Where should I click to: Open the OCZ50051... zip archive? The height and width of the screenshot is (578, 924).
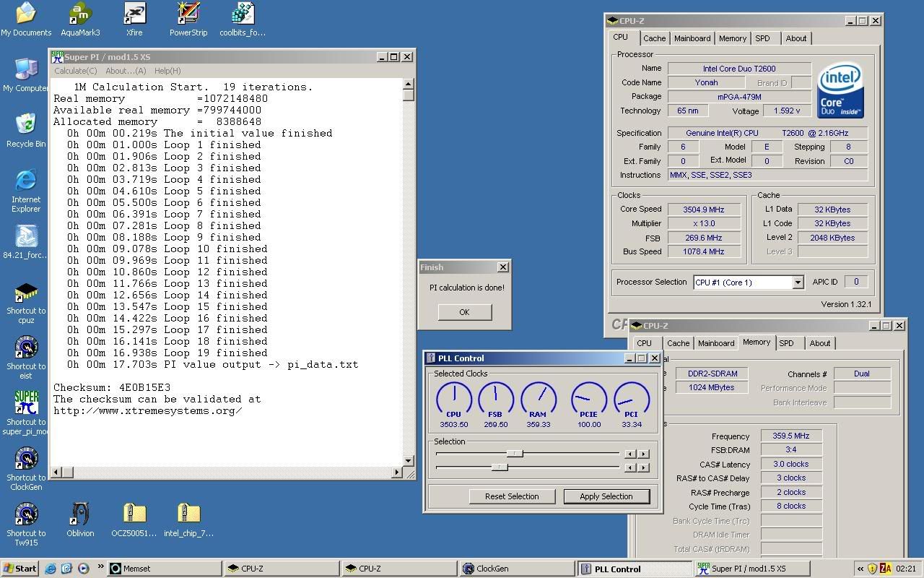pos(134,520)
